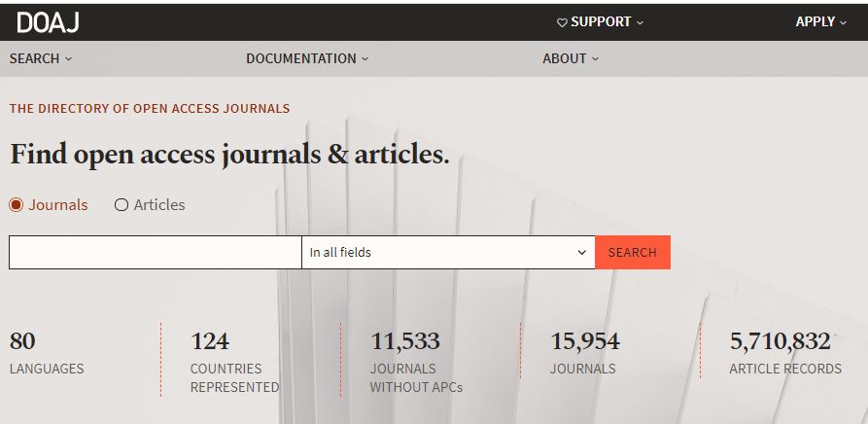The width and height of the screenshot is (868, 424).
Task: Click the heart icon beside Support
Action: click(x=562, y=22)
